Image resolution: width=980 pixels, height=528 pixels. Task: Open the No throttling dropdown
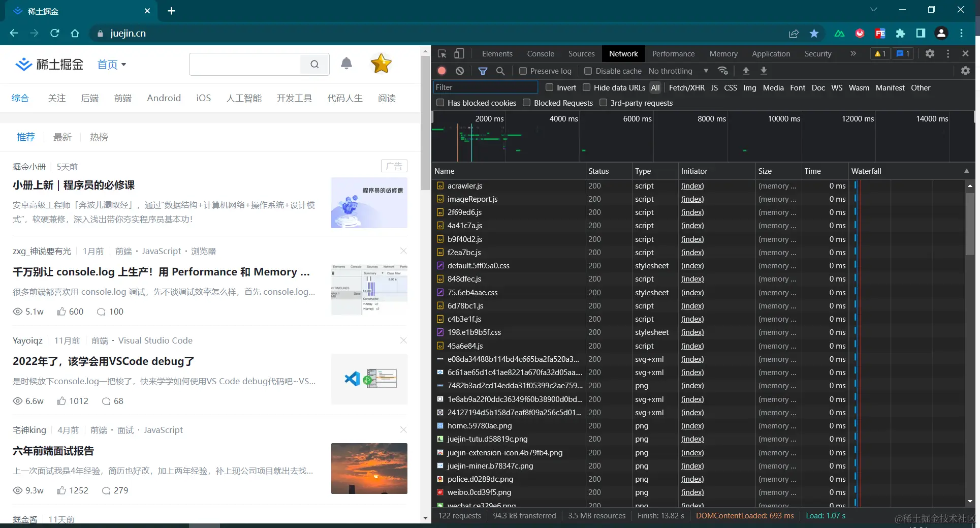coord(678,71)
